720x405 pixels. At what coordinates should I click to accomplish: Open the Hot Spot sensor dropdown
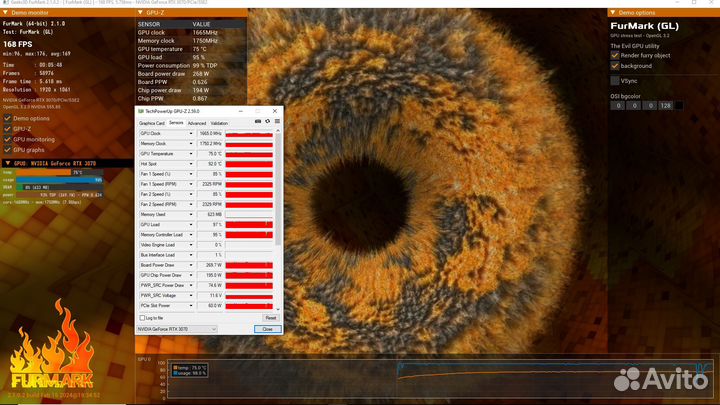(191, 164)
